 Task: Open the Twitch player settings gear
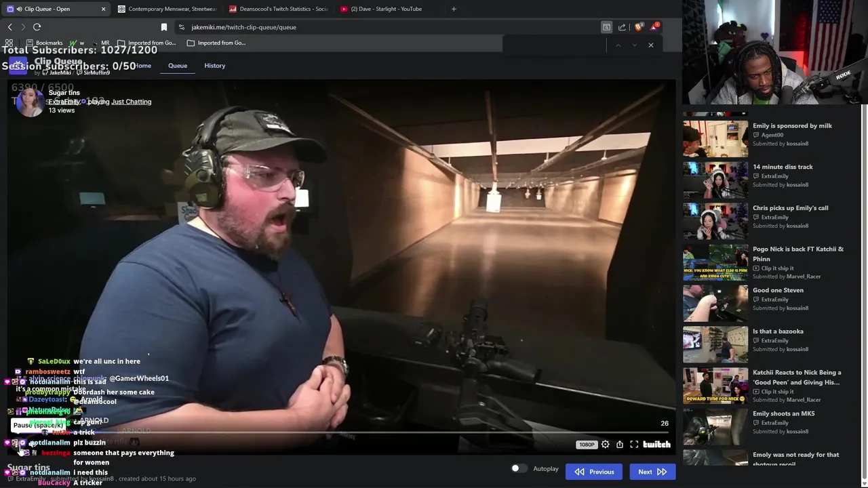click(x=606, y=445)
